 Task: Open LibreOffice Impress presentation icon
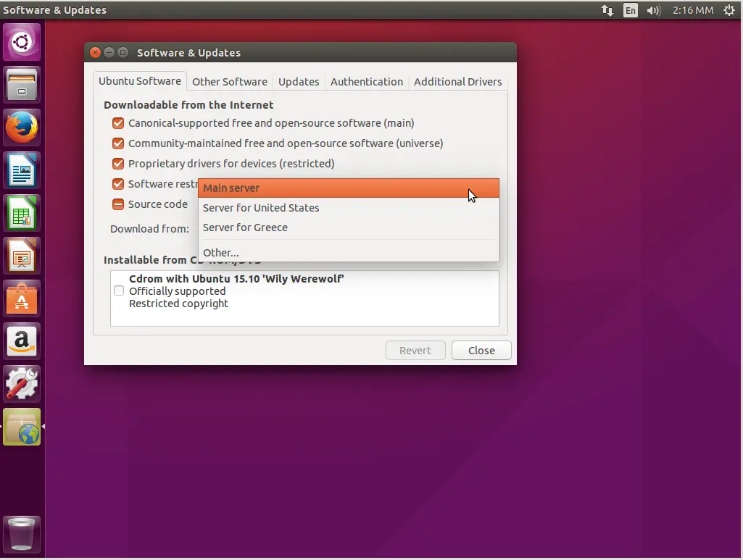[x=22, y=256]
